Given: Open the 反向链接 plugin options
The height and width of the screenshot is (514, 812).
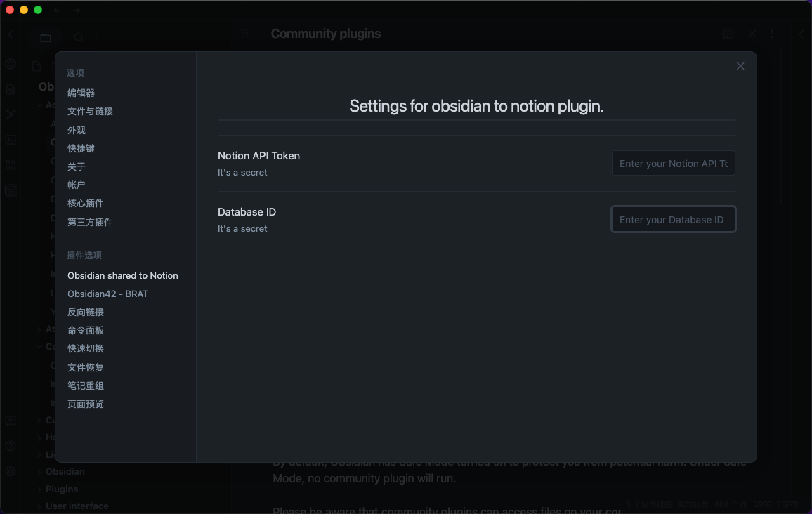Looking at the screenshot, I should pyautogui.click(x=86, y=312).
